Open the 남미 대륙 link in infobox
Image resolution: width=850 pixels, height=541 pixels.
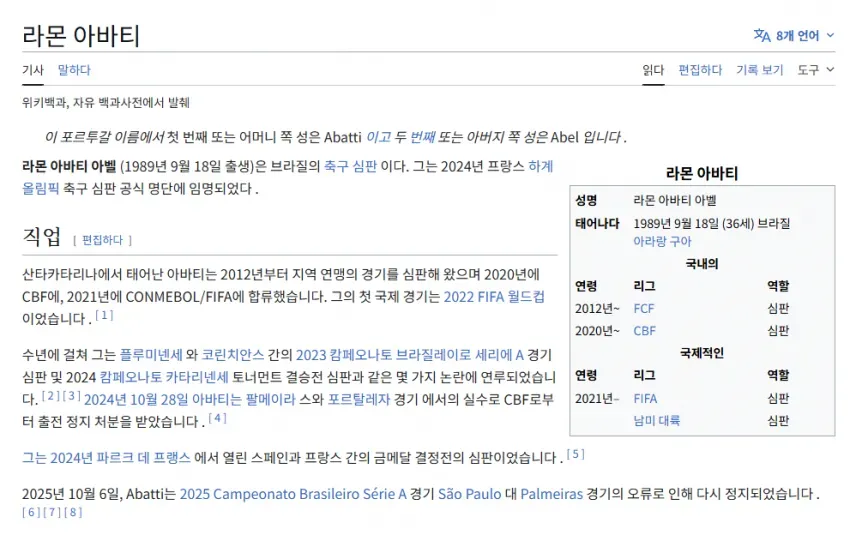click(x=656, y=421)
